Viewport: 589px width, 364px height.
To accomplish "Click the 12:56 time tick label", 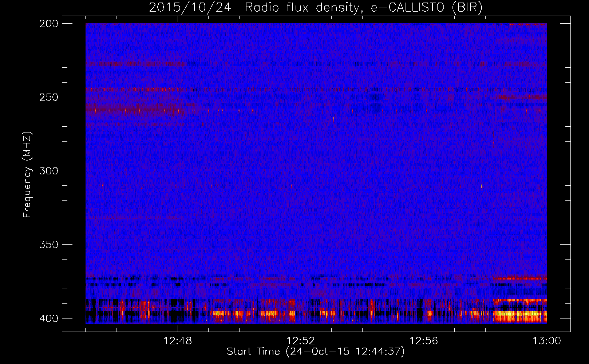I will (424, 341).
